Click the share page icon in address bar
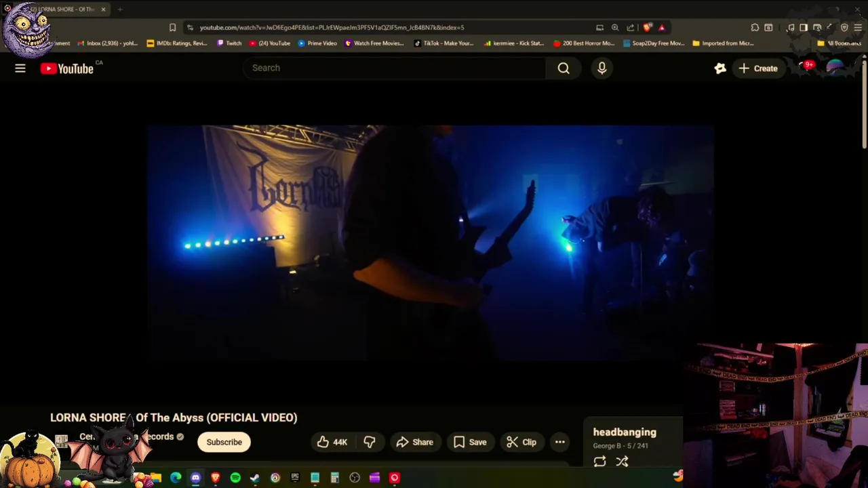This screenshot has width=868, height=488. point(631,28)
